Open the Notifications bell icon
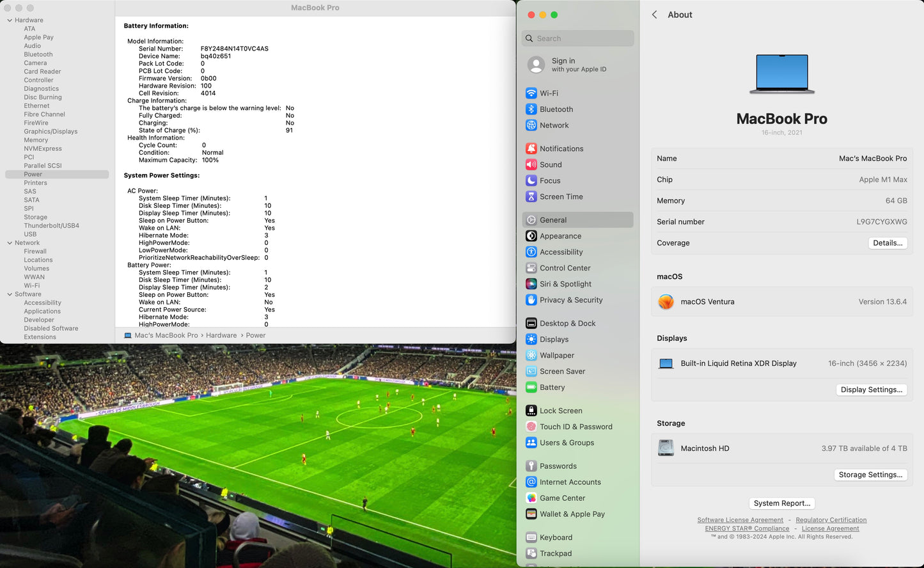Screen dimensions: 924x568 (531, 148)
